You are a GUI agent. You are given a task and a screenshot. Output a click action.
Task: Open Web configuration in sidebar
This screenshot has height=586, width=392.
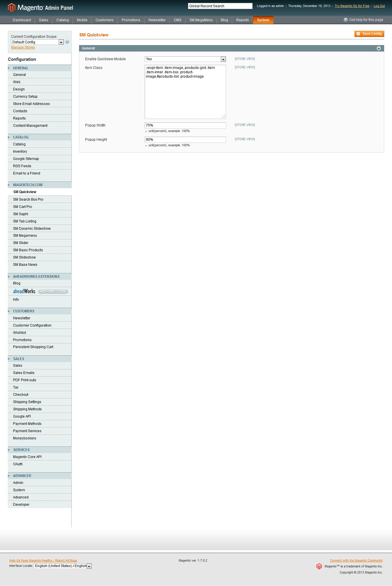(x=40, y=82)
